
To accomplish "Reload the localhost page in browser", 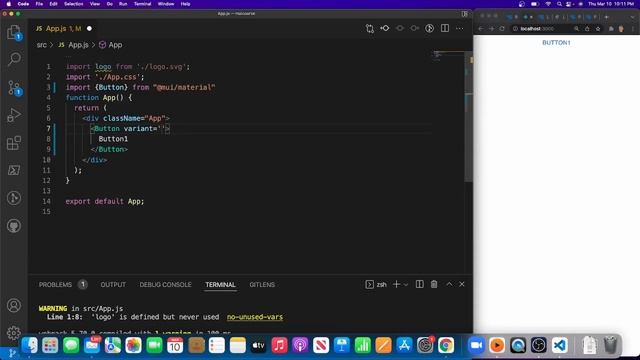I will click(502, 29).
